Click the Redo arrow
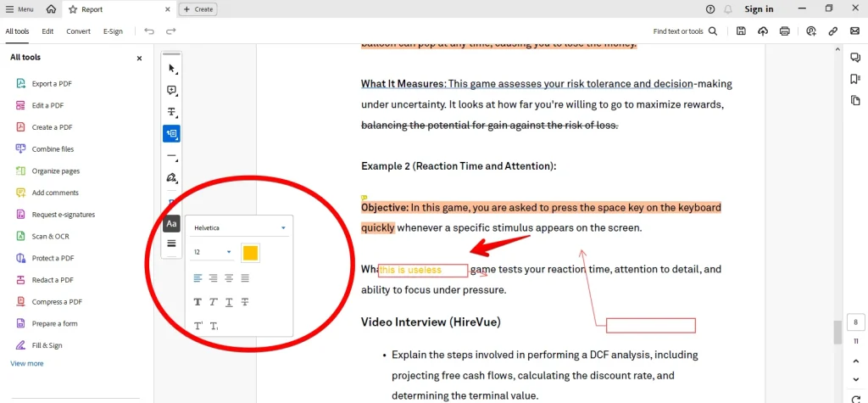The width and height of the screenshot is (868, 403). (171, 31)
